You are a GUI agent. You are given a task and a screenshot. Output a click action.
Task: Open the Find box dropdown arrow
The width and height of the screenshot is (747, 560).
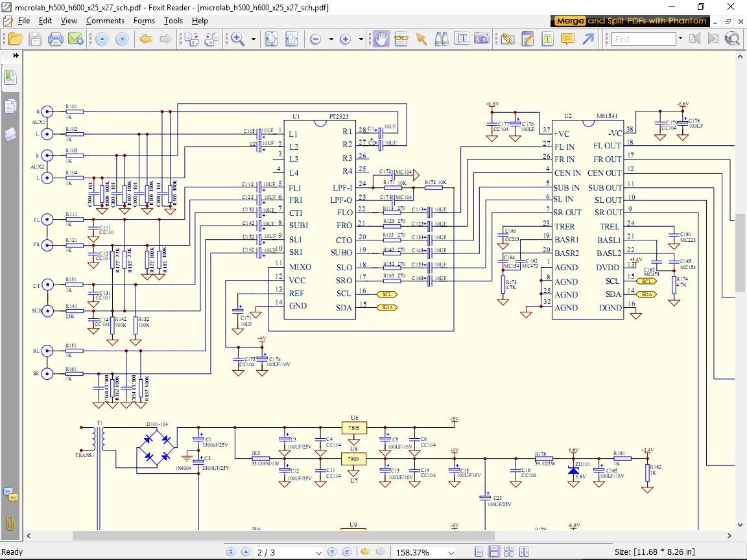pyautogui.click(x=680, y=39)
